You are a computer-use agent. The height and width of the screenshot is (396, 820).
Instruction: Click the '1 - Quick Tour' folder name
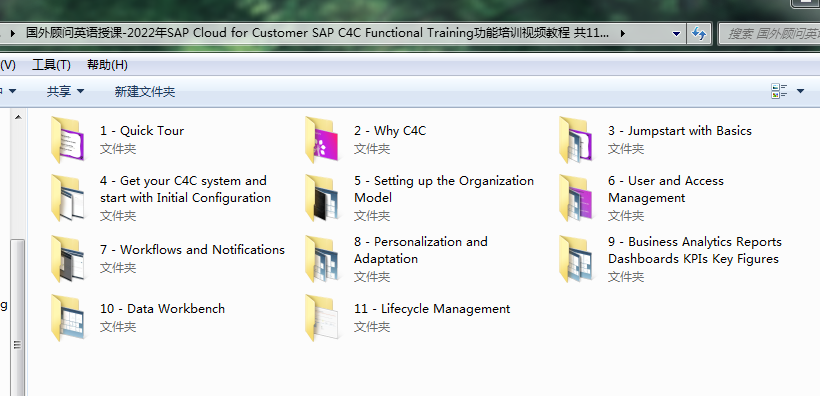pos(142,131)
